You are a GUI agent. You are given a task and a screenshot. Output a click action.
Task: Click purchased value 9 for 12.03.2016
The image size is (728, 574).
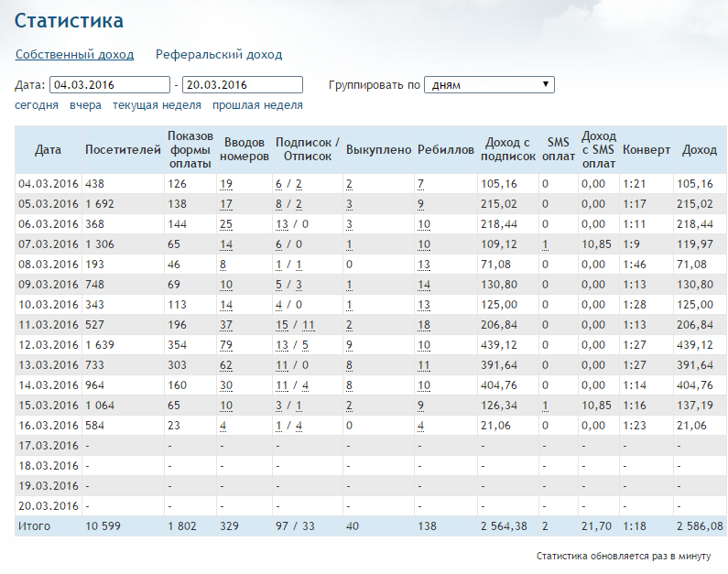click(x=349, y=345)
